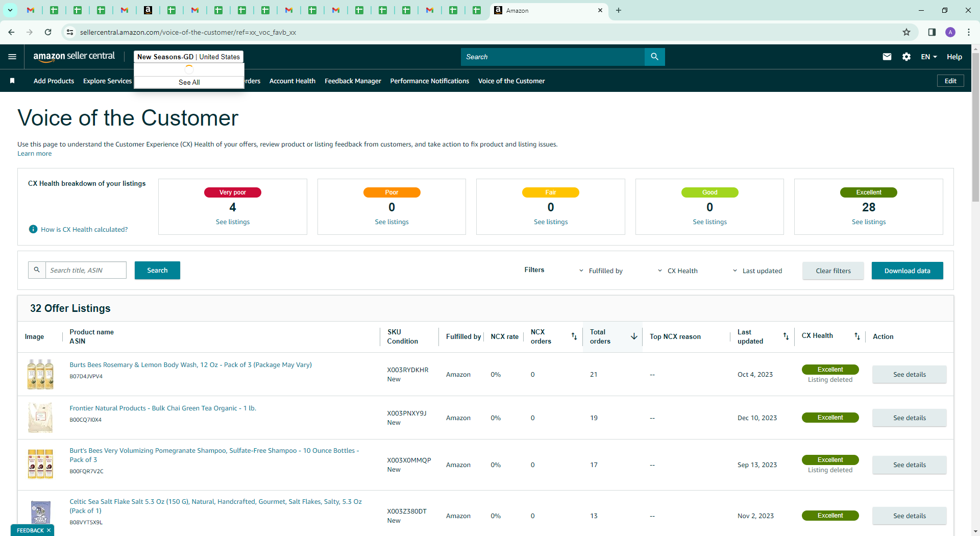
Task: Open the Chrome three-dot menu
Action: [969, 32]
